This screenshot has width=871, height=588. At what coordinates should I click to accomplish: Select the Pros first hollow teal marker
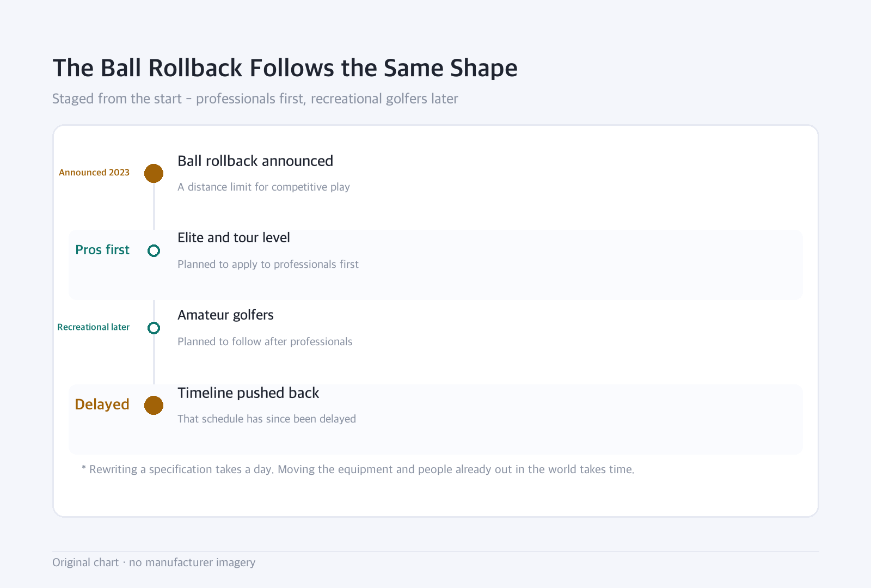coord(154,250)
